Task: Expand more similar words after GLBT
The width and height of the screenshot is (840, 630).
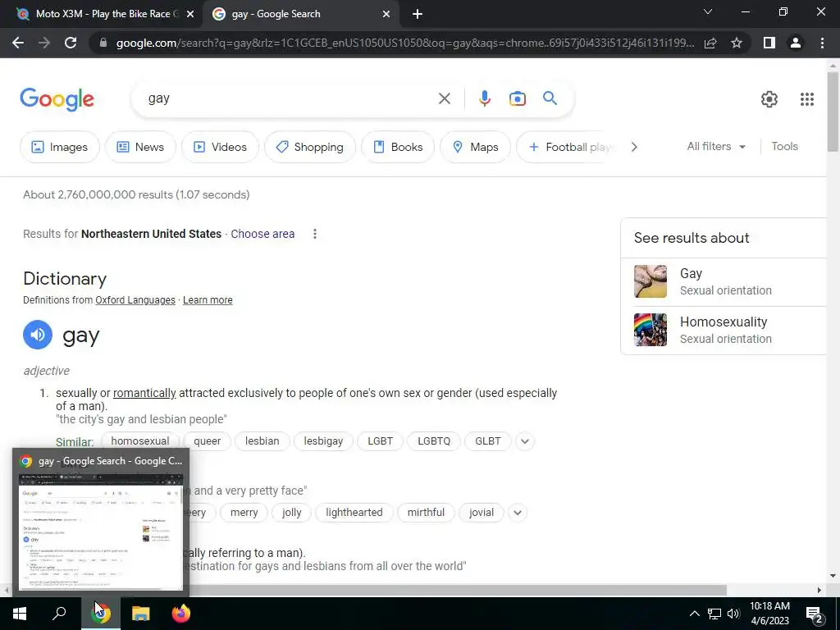Action: [x=525, y=441]
